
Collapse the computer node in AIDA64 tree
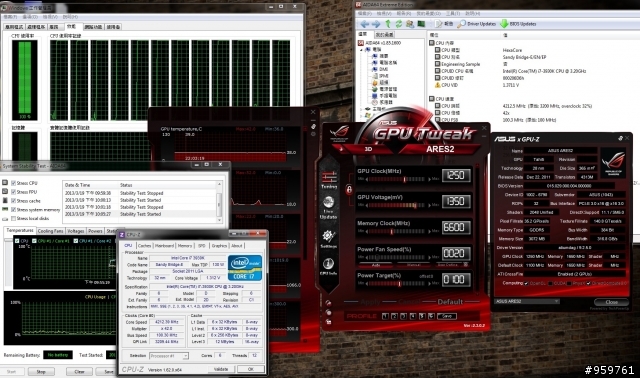pos(361,49)
